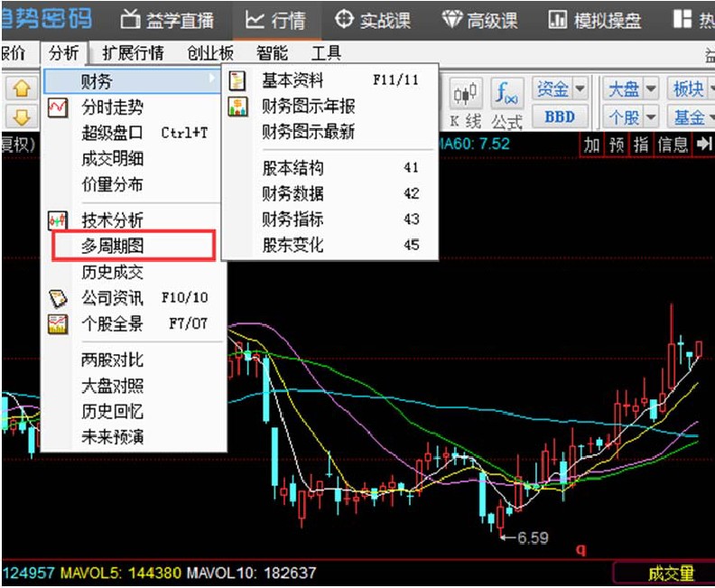Click the 财务图示年报 bar chart icon
Viewport: 715px width, 588px height.
238,107
